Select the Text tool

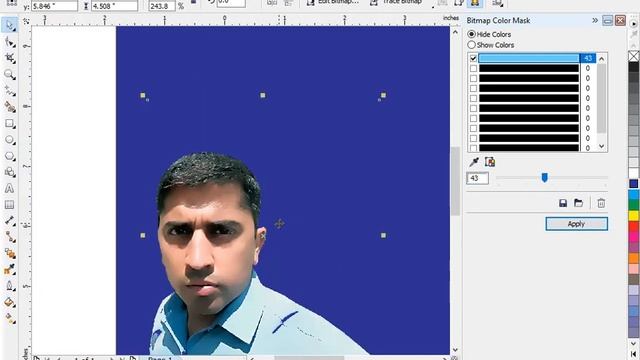pyautogui.click(x=9, y=189)
